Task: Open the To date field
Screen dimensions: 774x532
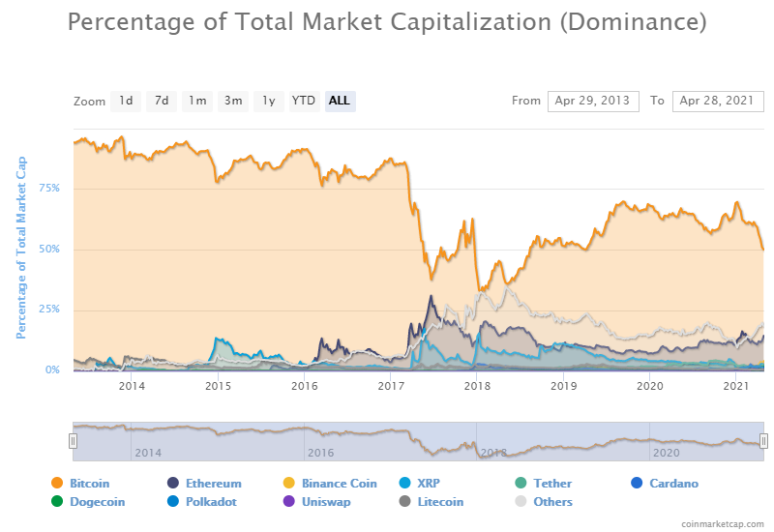Action: 718,102
